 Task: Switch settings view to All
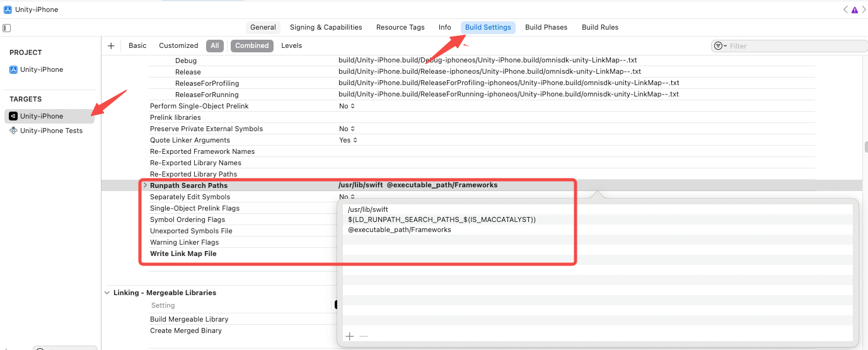215,45
